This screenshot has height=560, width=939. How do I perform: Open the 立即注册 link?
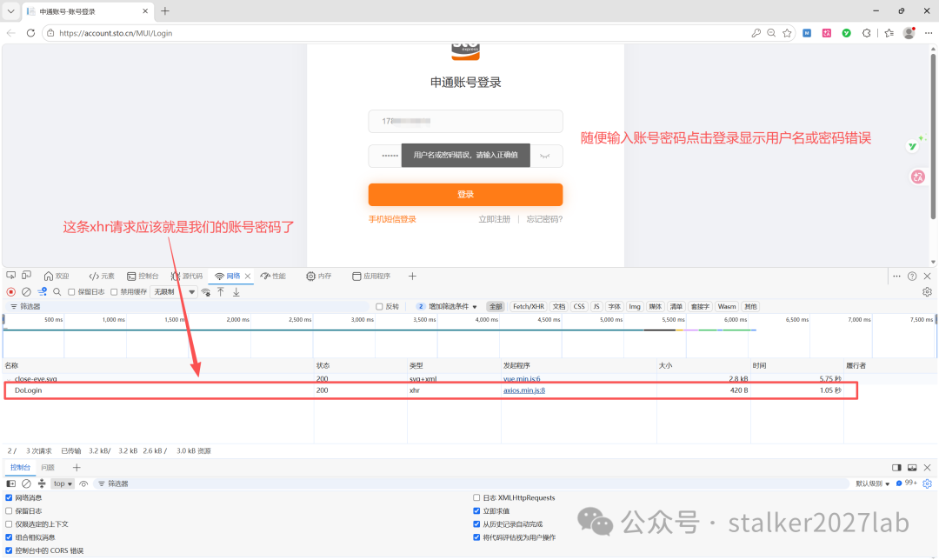[494, 219]
